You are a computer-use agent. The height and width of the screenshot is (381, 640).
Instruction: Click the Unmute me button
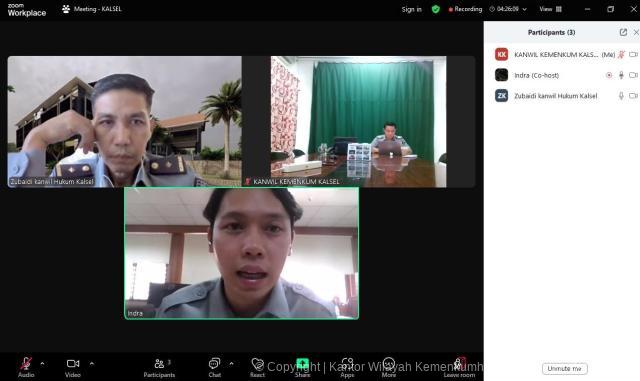pyautogui.click(x=564, y=368)
